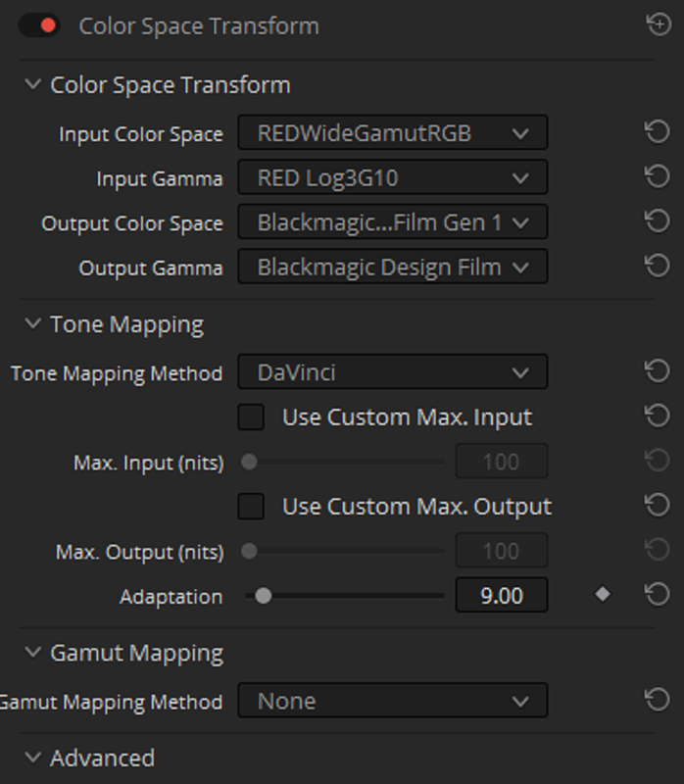Screen dimensions: 684x784
Task: Click the Max. Output (nits) label
Action: (139, 553)
